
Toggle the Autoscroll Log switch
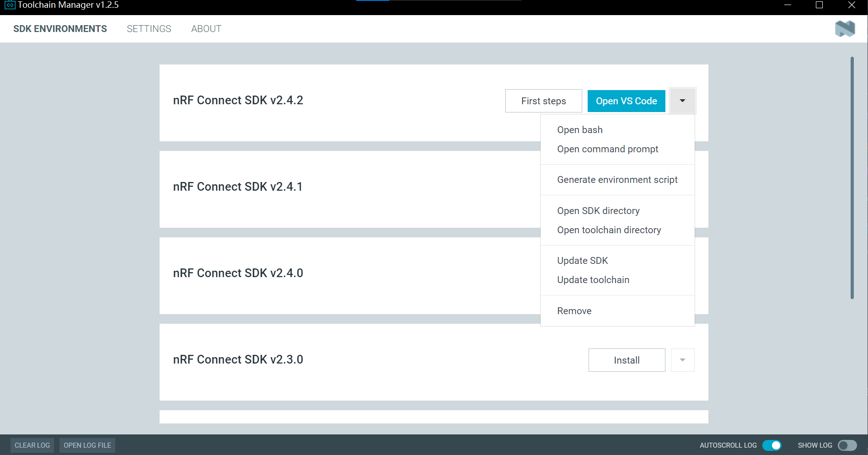[x=772, y=445]
